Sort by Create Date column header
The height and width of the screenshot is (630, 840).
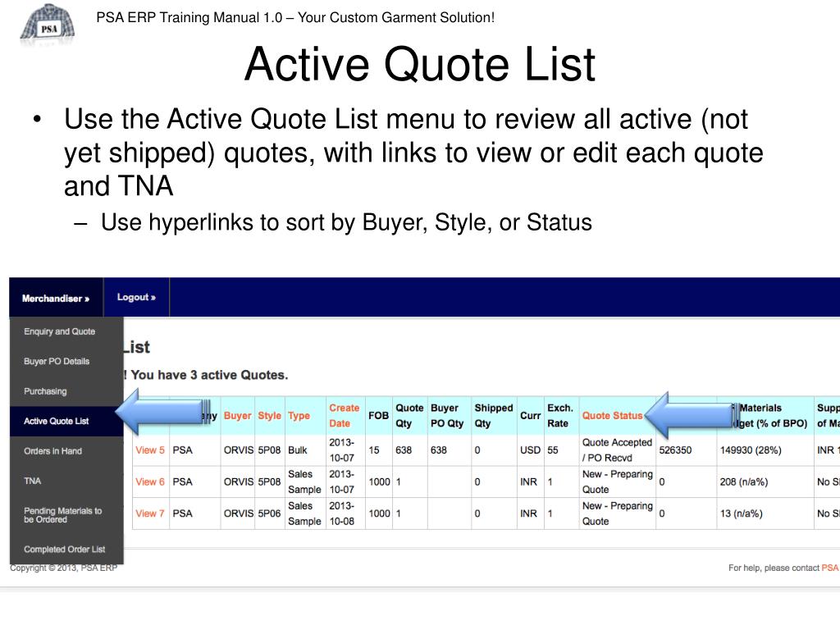[344, 416]
